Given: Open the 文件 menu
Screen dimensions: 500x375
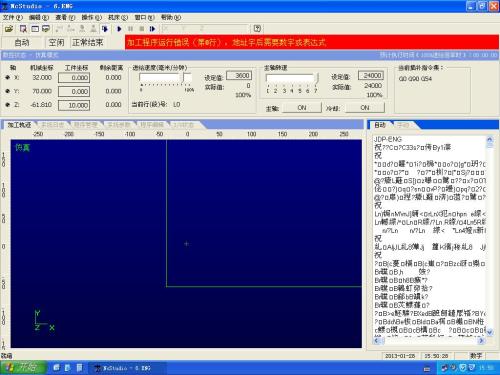Looking at the screenshot, I should pyautogui.click(x=13, y=17).
